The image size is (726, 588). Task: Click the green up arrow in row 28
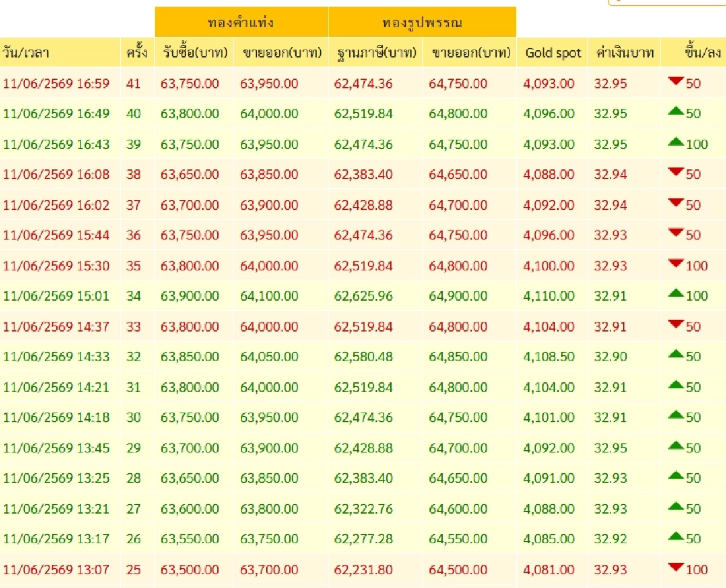676,476
